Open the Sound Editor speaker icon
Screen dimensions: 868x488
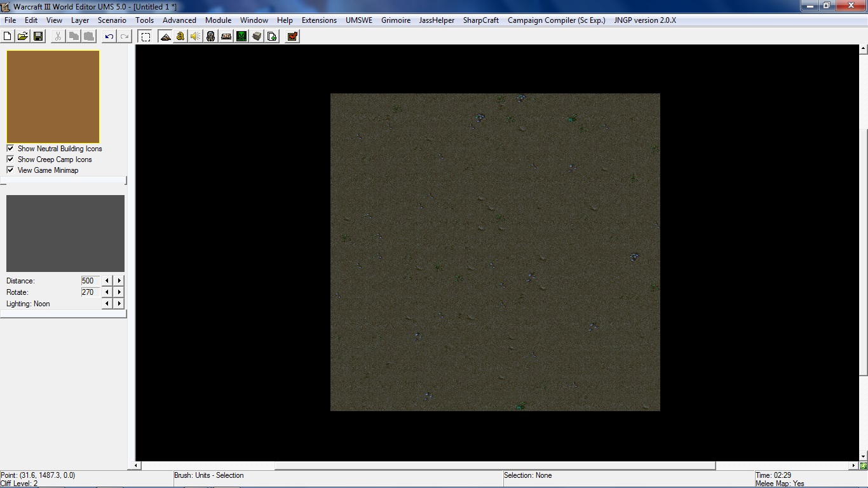point(196,36)
